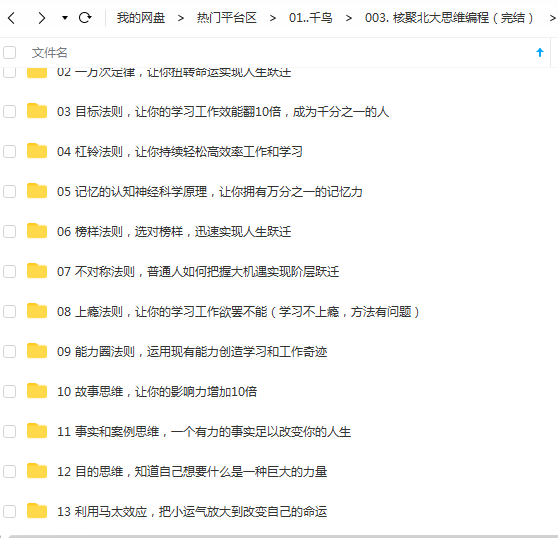
Task: Open the navigation history dropdown arrow
Action: (65, 17)
